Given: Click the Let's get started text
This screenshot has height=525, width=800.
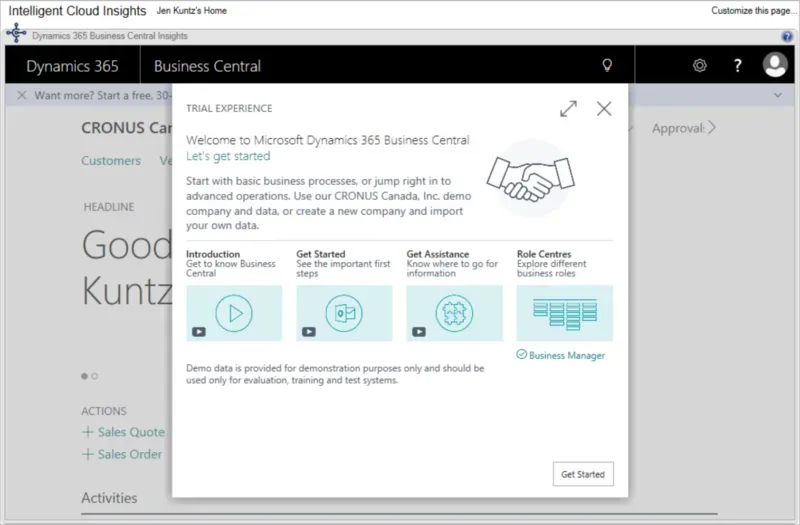Looking at the screenshot, I should pyautogui.click(x=228, y=156).
